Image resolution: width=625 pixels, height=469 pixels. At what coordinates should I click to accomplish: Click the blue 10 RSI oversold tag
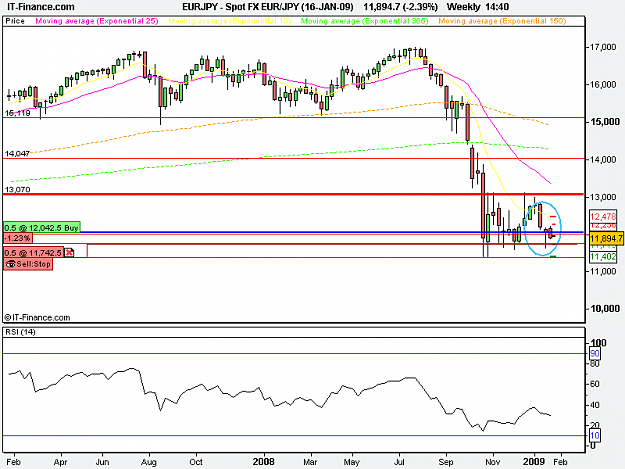(595, 436)
